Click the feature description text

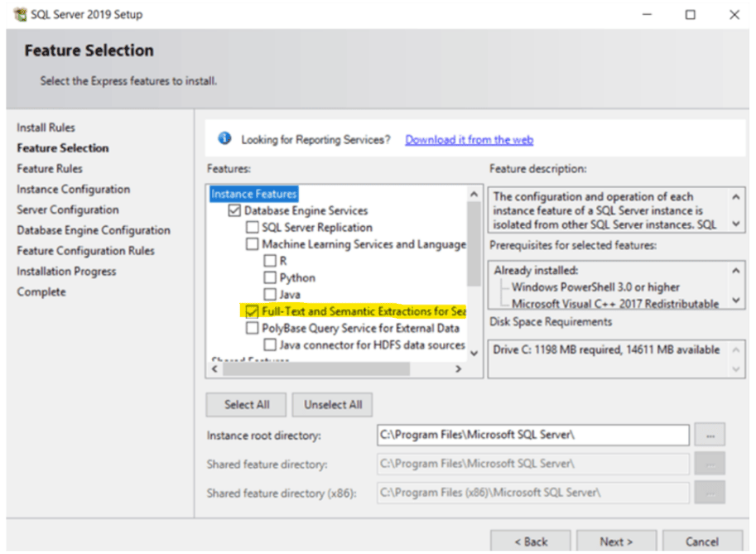point(604,210)
